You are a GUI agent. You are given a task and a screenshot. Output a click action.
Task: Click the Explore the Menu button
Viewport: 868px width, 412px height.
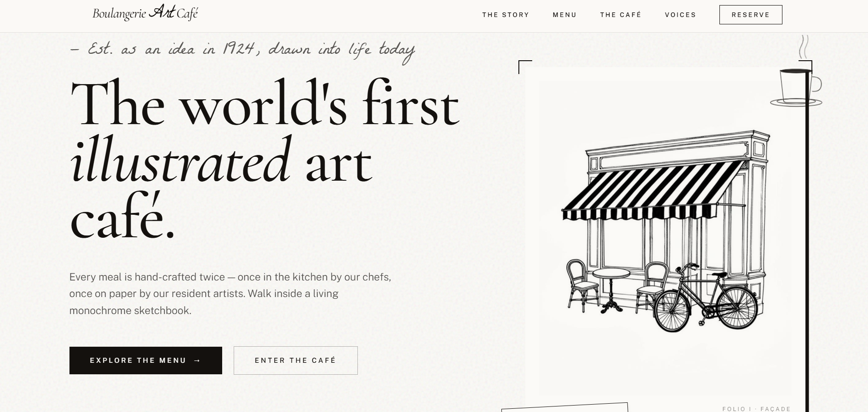[x=146, y=360]
